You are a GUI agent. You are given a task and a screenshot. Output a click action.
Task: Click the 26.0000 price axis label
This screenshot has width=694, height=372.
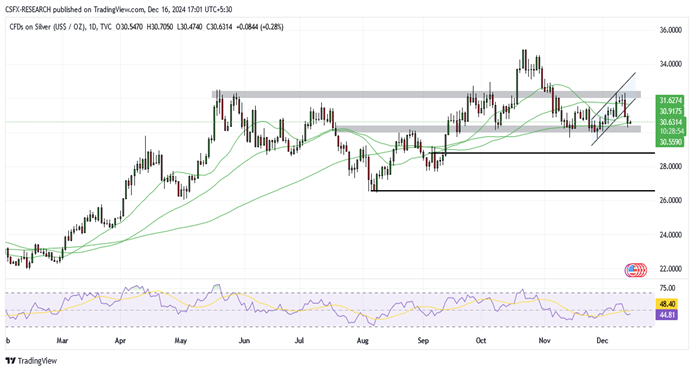(x=671, y=201)
